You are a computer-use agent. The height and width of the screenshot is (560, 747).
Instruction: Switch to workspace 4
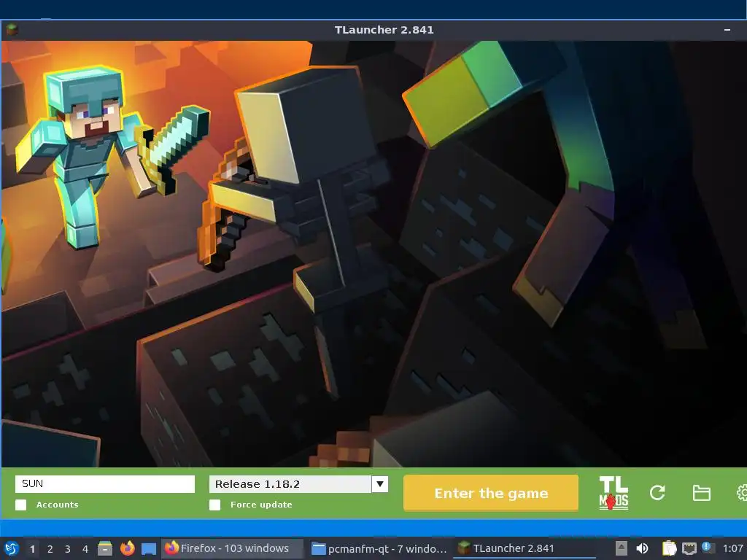coord(85,549)
